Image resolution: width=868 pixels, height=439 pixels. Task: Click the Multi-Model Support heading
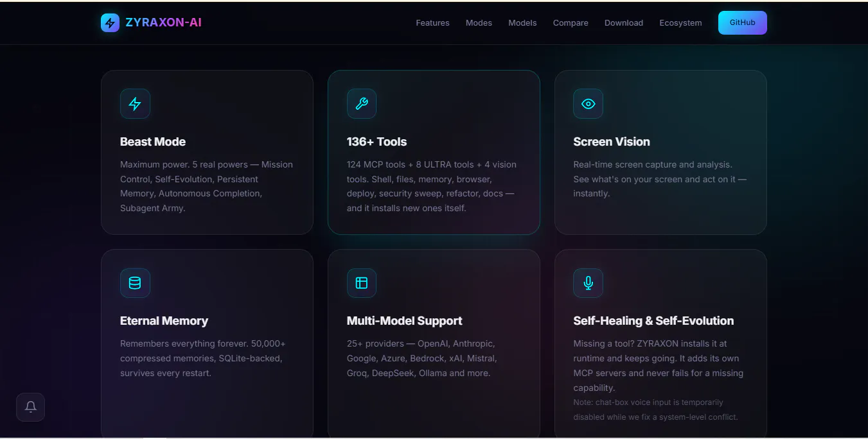[405, 321]
